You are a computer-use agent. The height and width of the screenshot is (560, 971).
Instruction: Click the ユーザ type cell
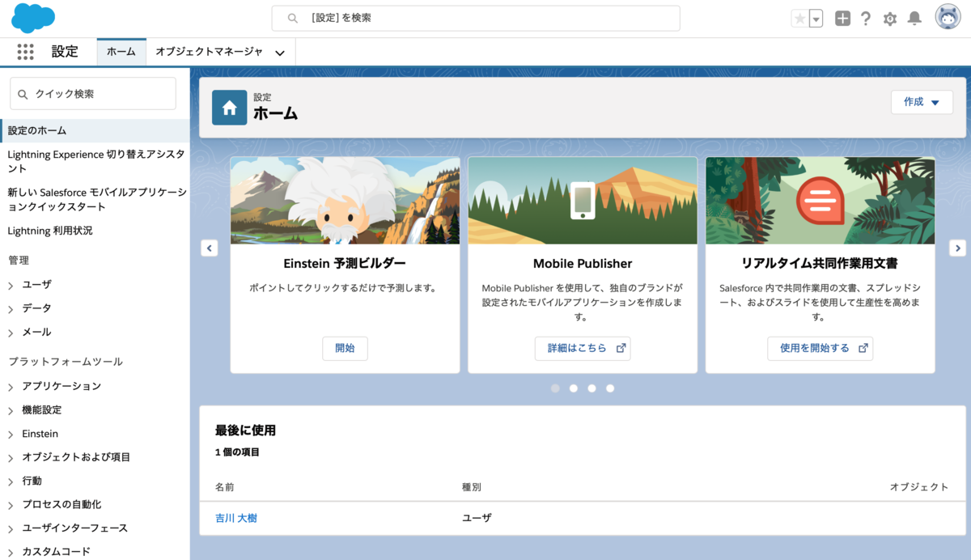point(477,518)
